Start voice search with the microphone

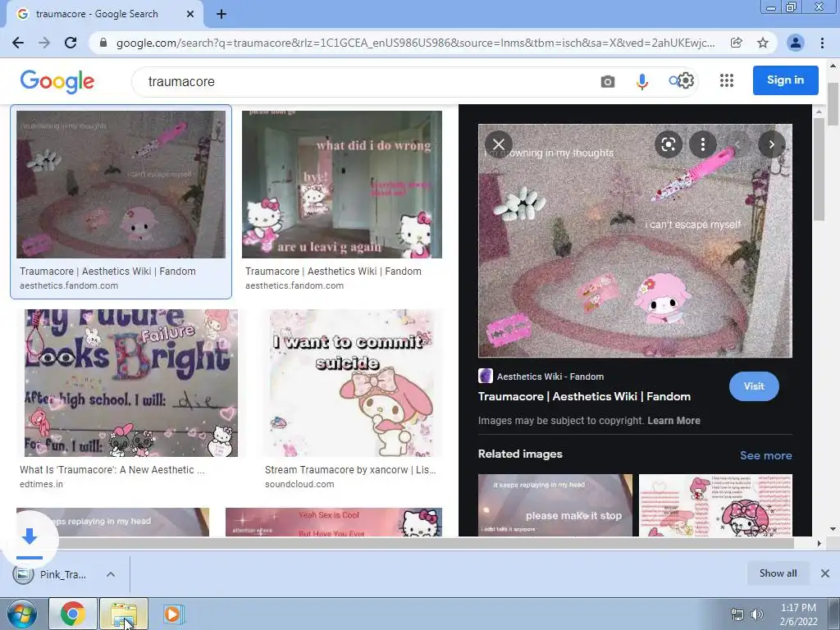(x=641, y=81)
